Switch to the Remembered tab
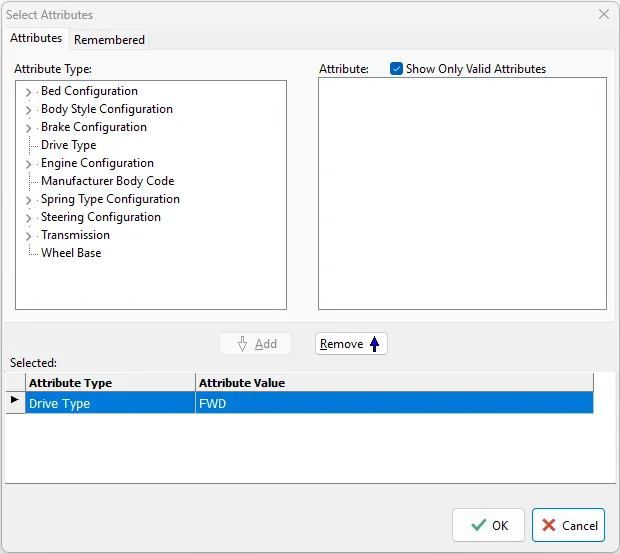Viewport: 620px width, 554px height. pyautogui.click(x=109, y=40)
